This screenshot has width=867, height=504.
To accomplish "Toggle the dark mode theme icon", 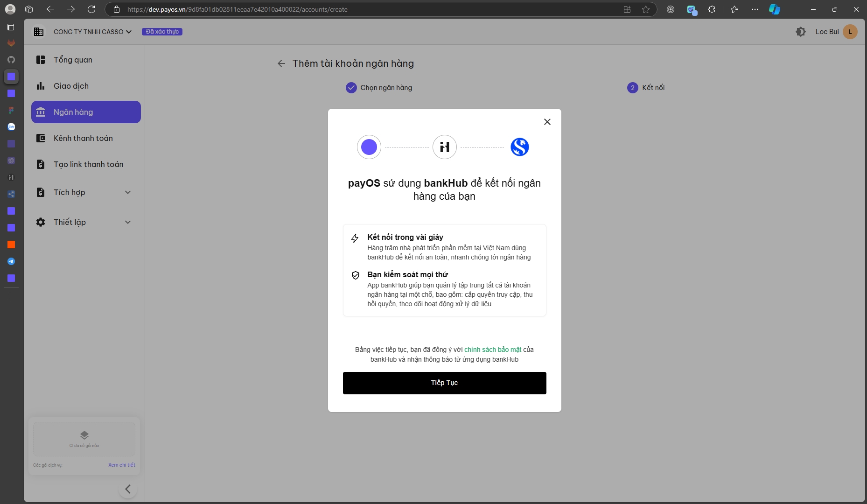I will (801, 32).
